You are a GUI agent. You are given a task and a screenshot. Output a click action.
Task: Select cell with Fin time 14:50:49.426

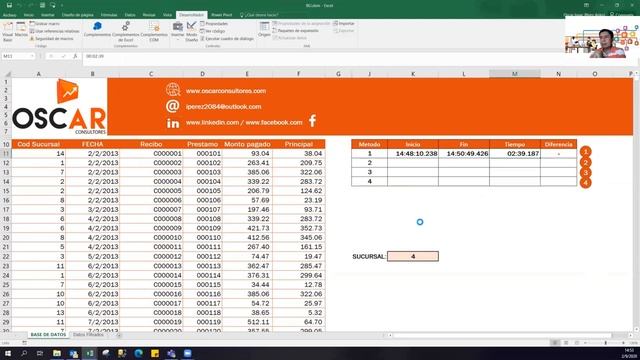[464, 153]
